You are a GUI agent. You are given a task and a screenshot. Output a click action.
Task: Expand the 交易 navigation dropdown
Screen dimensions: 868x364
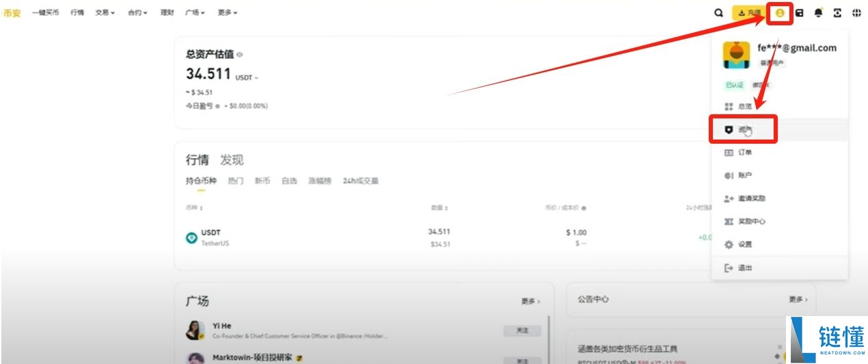pos(105,13)
